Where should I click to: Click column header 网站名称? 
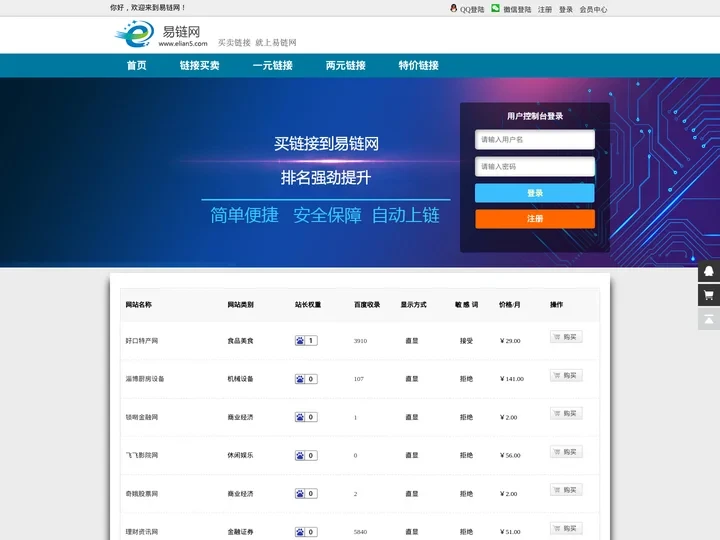[x=138, y=304]
